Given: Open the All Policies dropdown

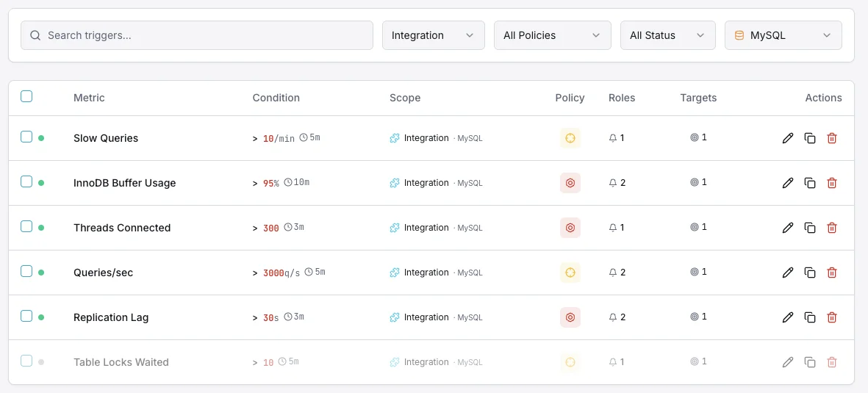Looking at the screenshot, I should (553, 35).
